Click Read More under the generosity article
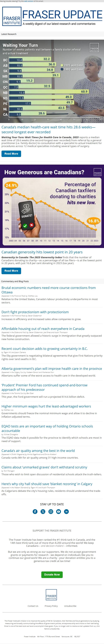104x644 pixels. click(x=11, y=271)
